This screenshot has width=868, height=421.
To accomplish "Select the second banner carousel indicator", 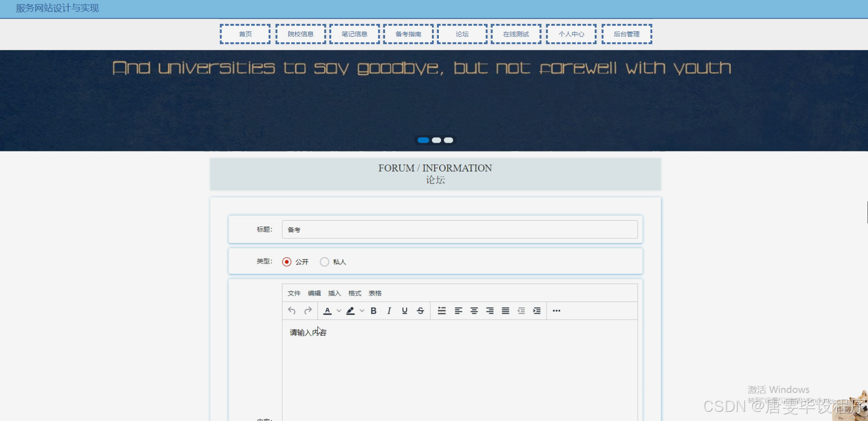I will tap(437, 140).
